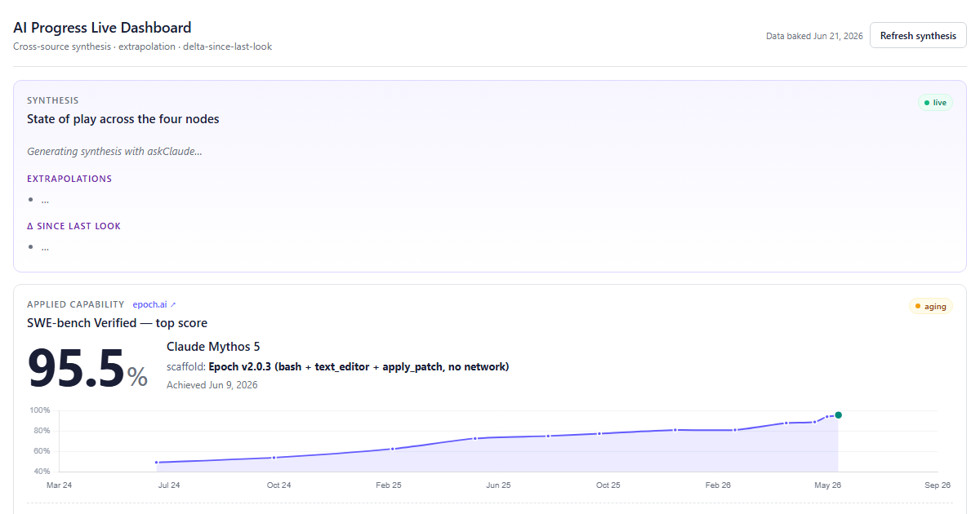Click the aging status badge
This screenshot has width=980, height=514.
[x=931, y=307]
